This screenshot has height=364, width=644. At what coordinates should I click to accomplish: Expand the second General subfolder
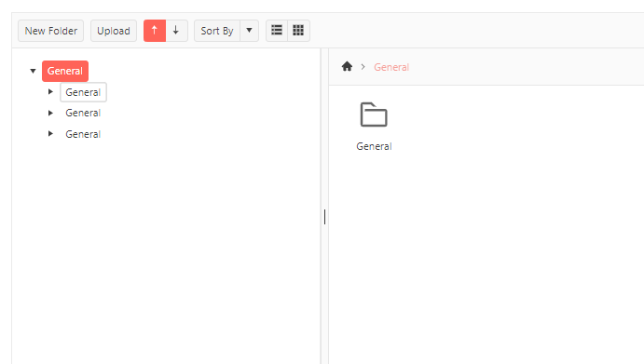point(50,113)
